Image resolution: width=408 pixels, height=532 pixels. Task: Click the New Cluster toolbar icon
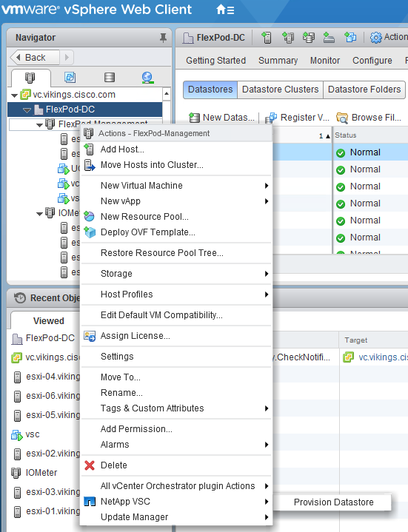click(x=288, y=37)
